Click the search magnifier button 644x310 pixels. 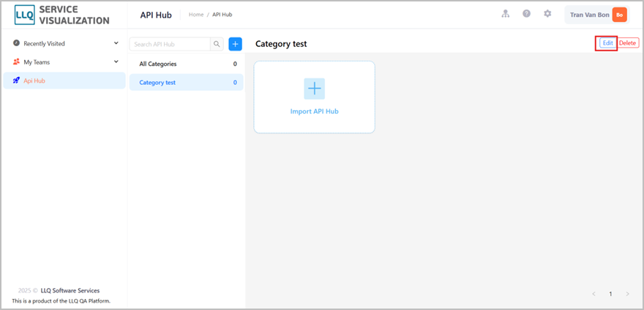pyautogui.click(x=217, y=44)
